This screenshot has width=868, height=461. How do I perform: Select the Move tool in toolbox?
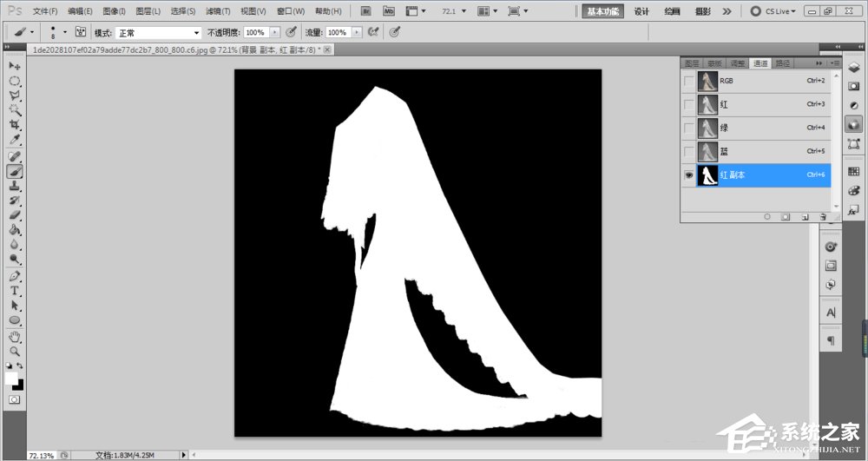click(15, 66)
